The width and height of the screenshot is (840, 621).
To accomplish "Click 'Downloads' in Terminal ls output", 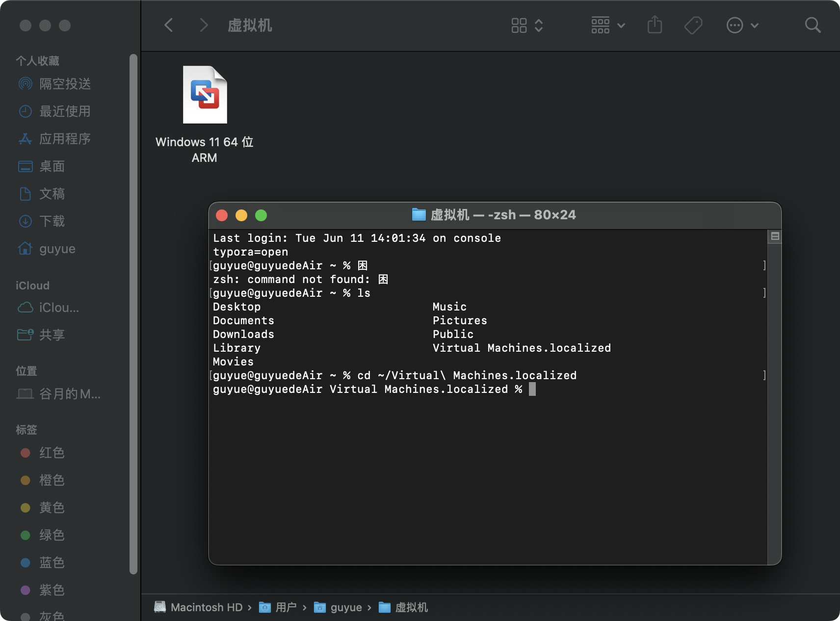I will coord(243,334).
